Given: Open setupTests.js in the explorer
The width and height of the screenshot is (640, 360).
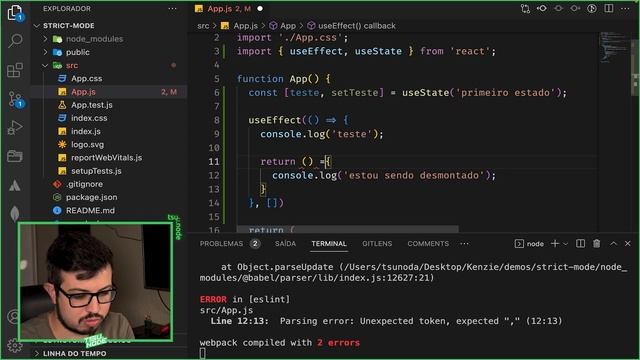Looking at the screenshot, I should point(96,171).
